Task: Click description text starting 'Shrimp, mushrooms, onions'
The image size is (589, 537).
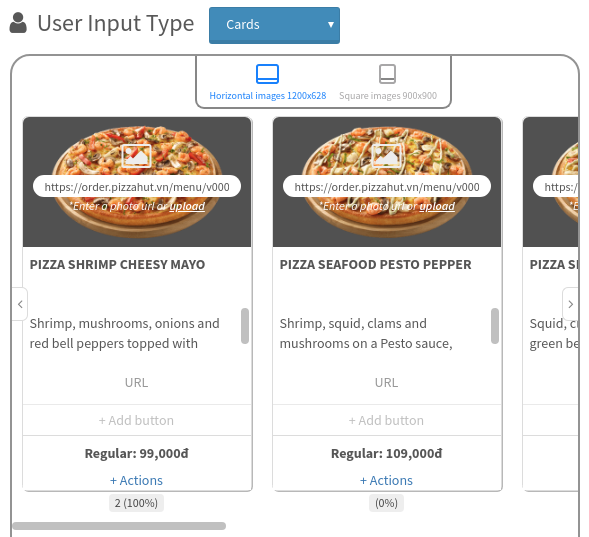Action: click(x=125, y=333)
